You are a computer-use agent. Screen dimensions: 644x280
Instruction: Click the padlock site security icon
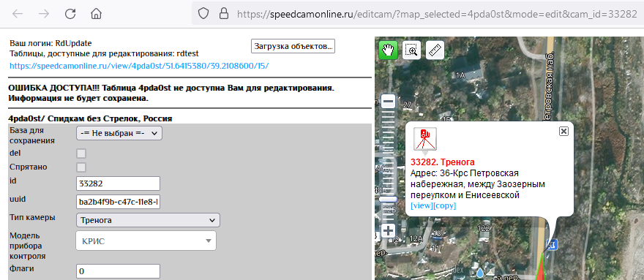(224, 14)
